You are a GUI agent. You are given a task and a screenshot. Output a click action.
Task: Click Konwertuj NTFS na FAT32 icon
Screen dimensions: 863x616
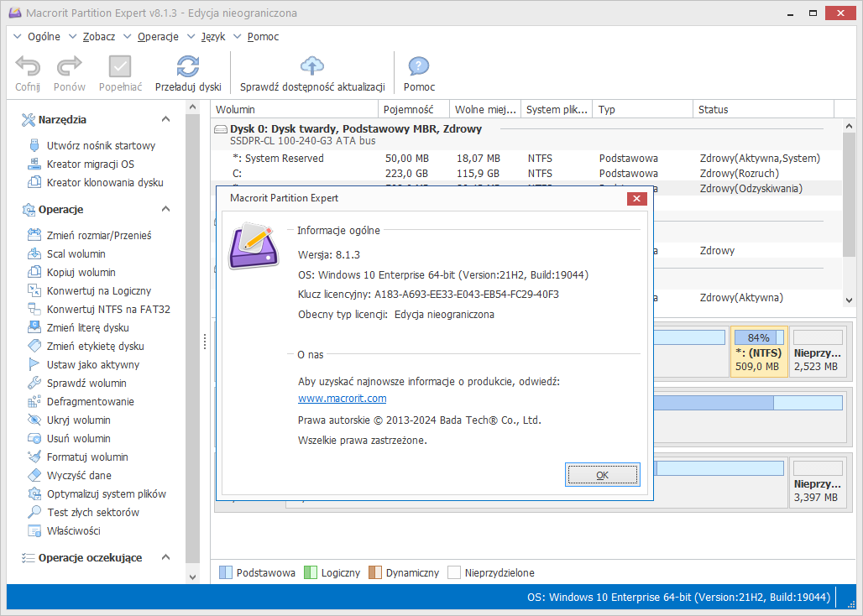click(34, 309)
